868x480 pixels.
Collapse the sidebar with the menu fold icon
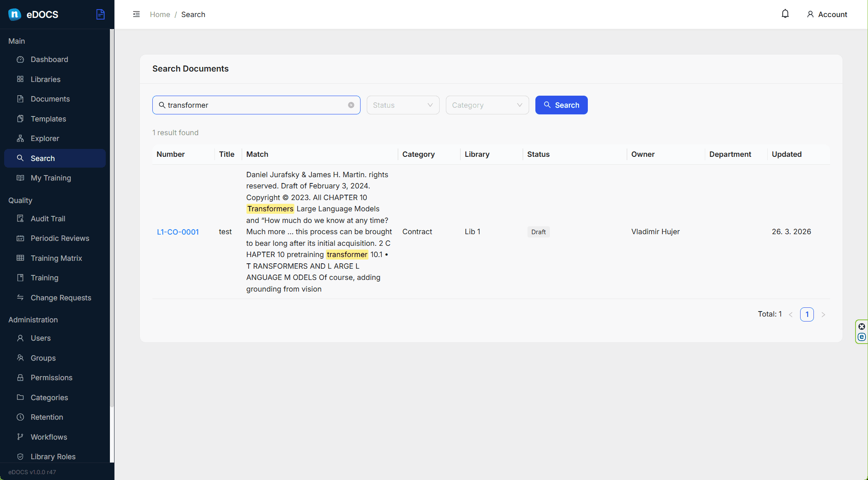pos(136,14)
